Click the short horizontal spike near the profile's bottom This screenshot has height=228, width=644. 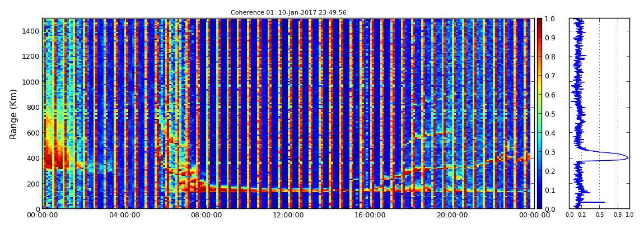(x=591, y=202)
